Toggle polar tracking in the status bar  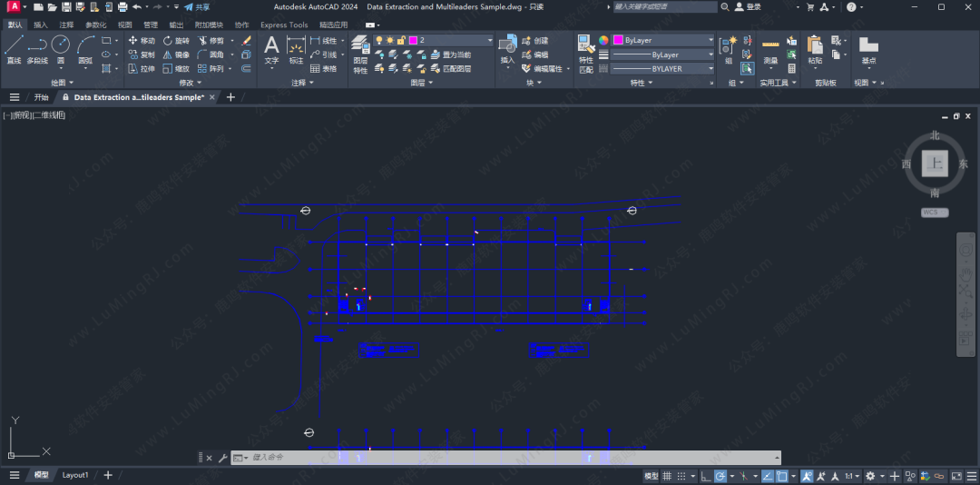720,476
